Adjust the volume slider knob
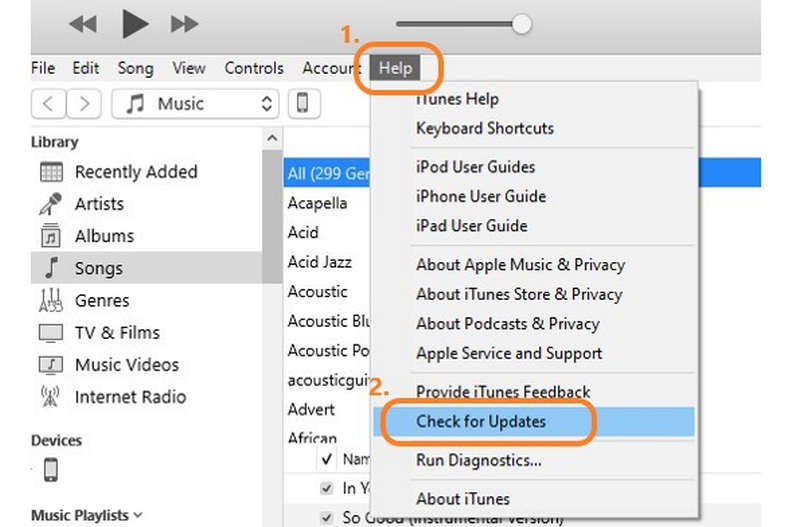This screenshot has width=800, height=527. (x=521, y=24)
